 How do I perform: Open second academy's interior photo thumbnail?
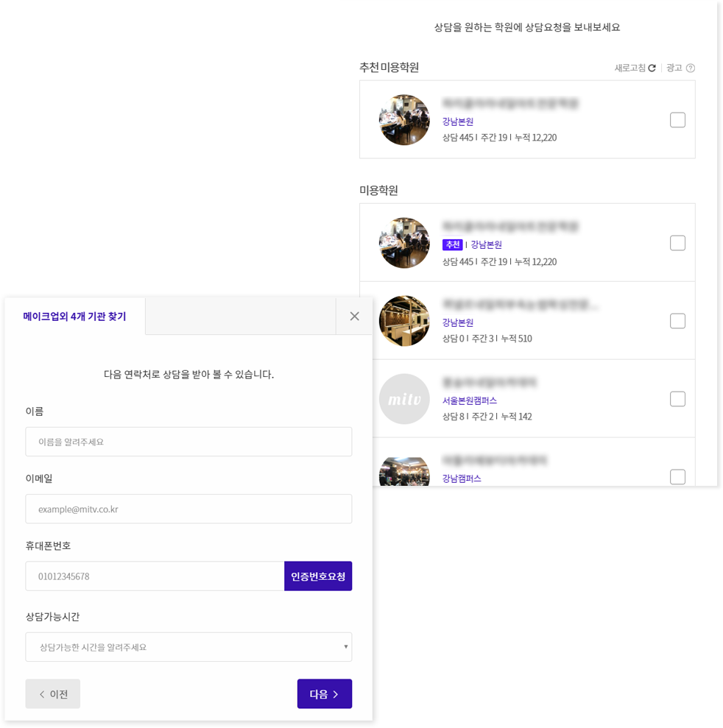tap(404, 321)
